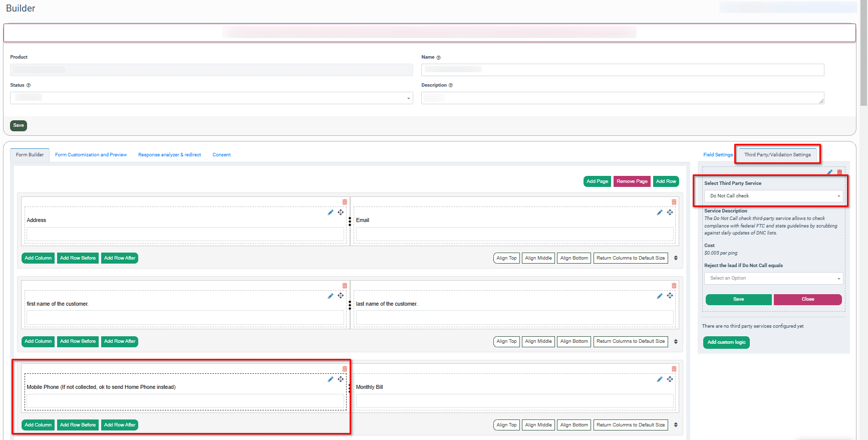Open the Response analyzer & redirect tab
868x440 pixels.
point(169,155)
